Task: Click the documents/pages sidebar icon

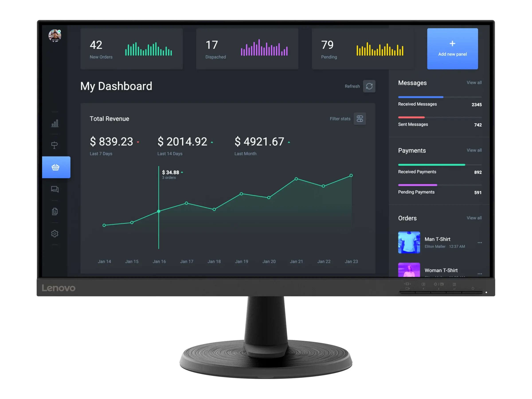Action: coord(55,212)
